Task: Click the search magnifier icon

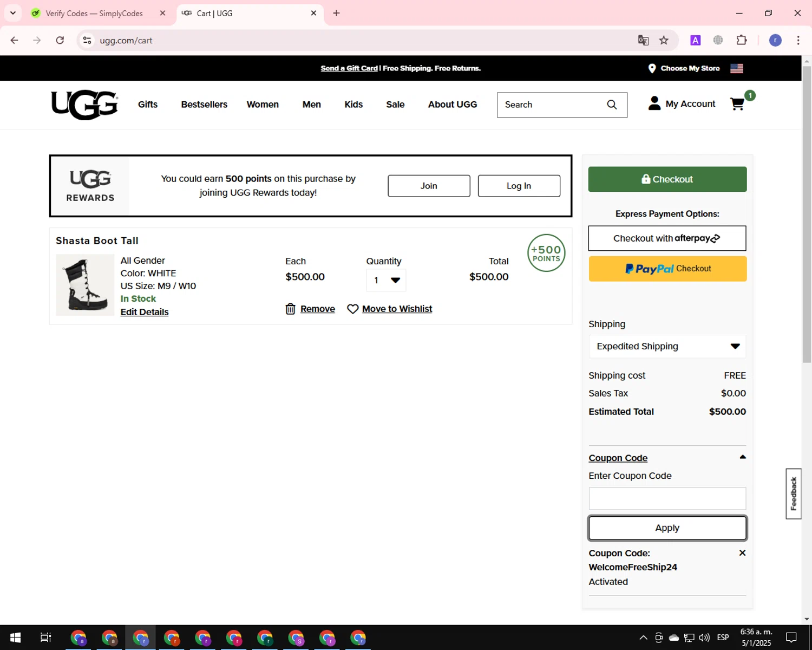Action: [x=612, y=105]
